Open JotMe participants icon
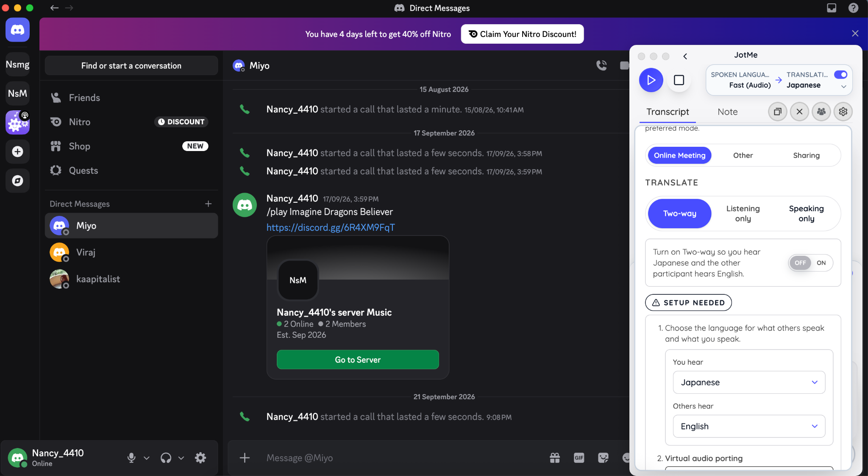Screen dimensions: 868x476 pyautogui.click(x=821, y=112)
